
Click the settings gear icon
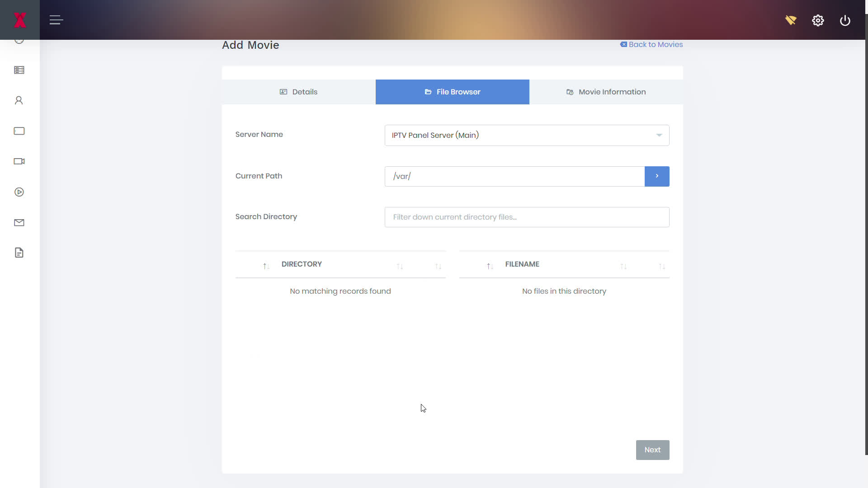click(x=818, y=20)
